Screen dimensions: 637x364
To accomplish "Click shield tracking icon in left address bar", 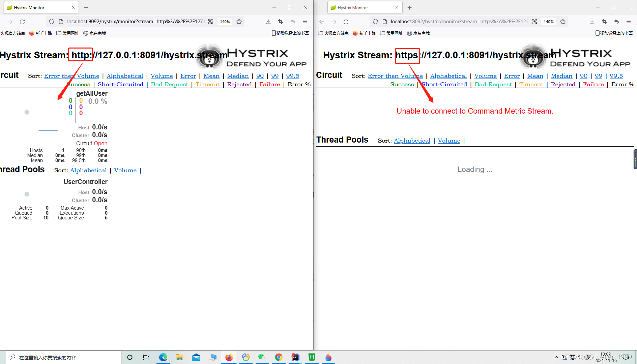I will 52,22.
